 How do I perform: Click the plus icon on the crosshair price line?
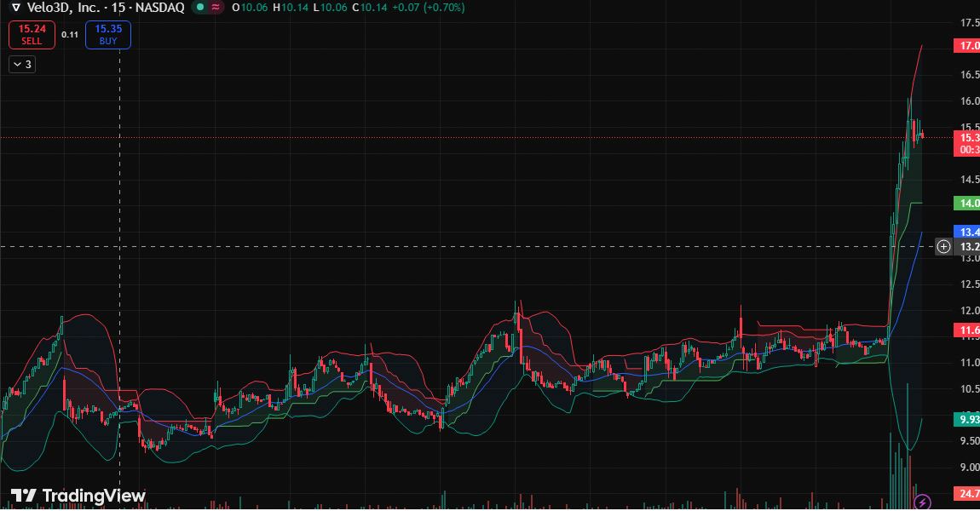(x=943, y=247)
